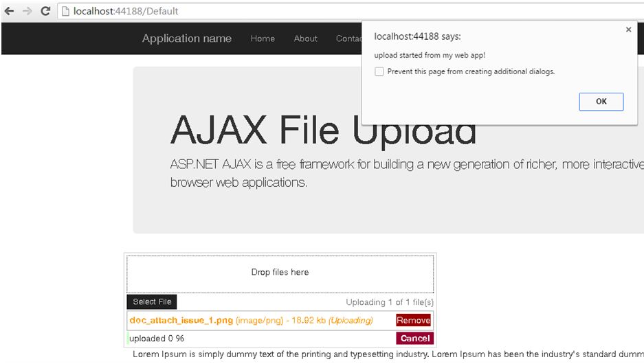The image size is (644, 364).
Task: Cancel the upload in progress
Action: (415, 339)
